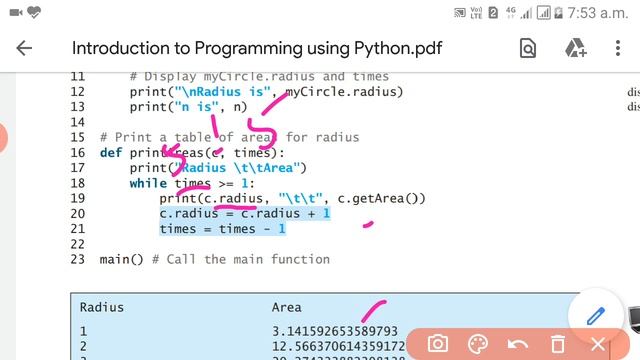The width and height of the screenshot is (640, 360).
Task: Tap the print("n is", n) line
Action: coord(188,107)
